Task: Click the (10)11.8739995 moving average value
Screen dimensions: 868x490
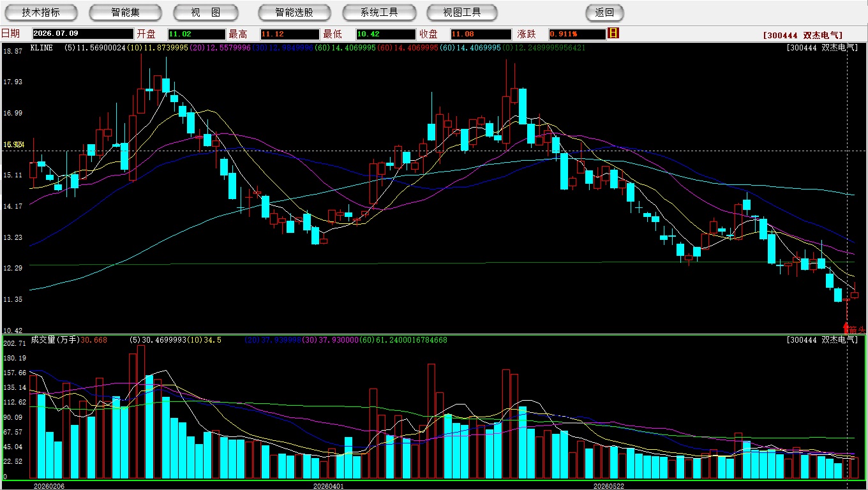Action: pos(158,48)
